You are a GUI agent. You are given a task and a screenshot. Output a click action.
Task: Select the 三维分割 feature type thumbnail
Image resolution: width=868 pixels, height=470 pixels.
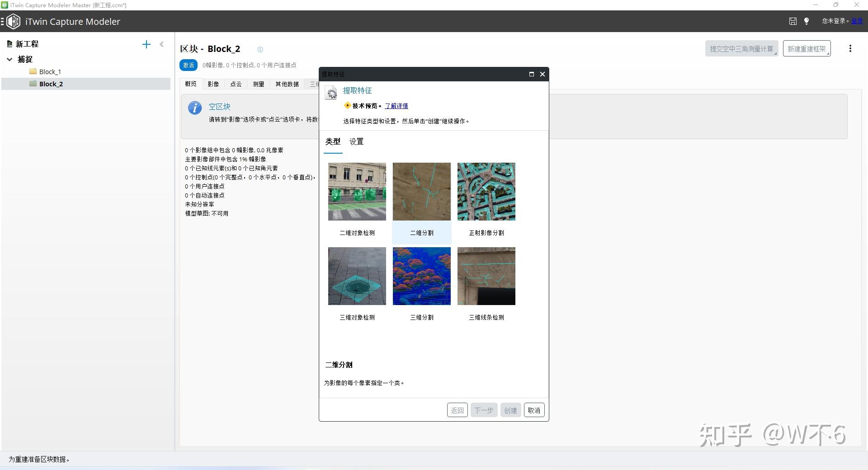(421, 276)
